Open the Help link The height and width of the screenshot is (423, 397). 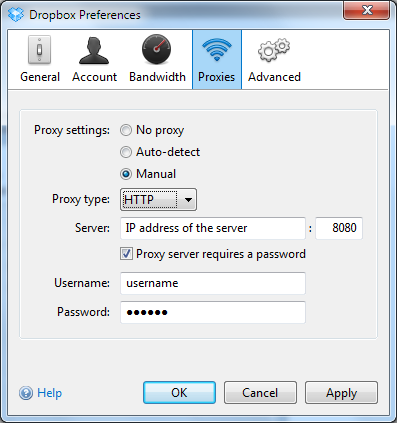tap(49, 393)
